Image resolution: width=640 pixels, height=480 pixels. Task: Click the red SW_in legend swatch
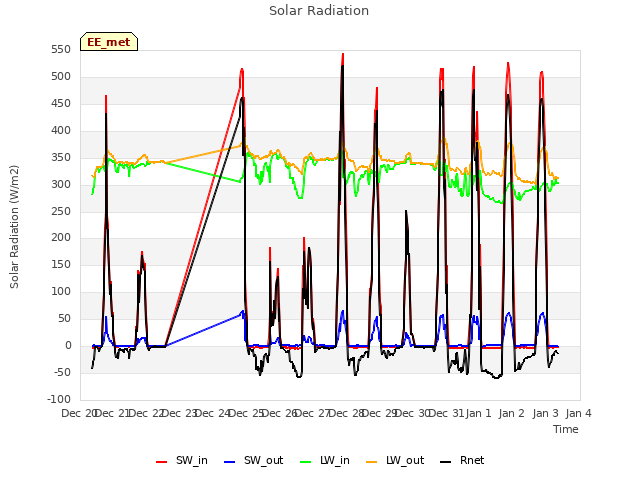click(162, 462)
